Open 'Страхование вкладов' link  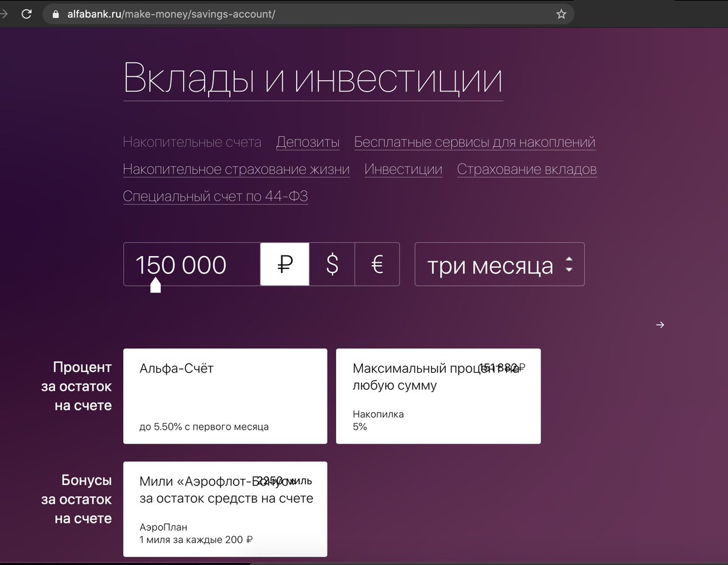(527, 169)
